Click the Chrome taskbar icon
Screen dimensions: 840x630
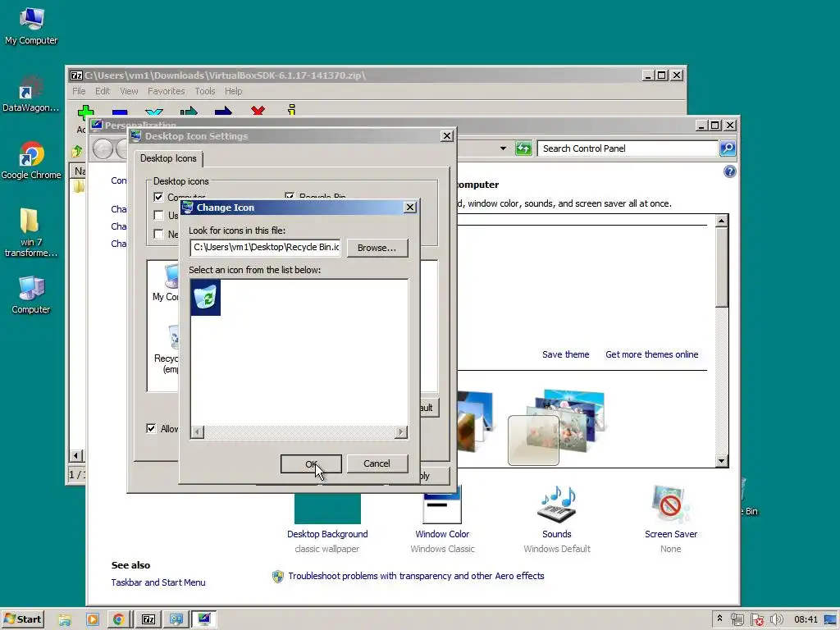pyautogui.click(x=118, y=620)
